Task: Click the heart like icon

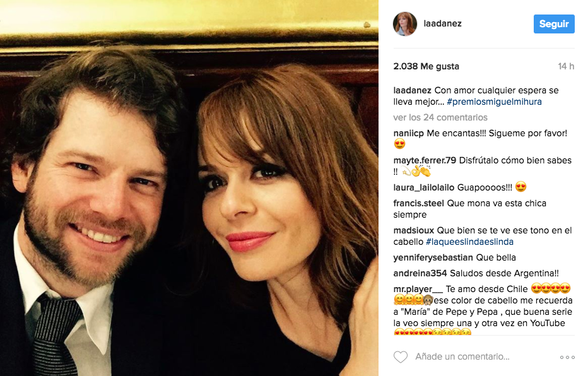Action: (x=400, y=357)
